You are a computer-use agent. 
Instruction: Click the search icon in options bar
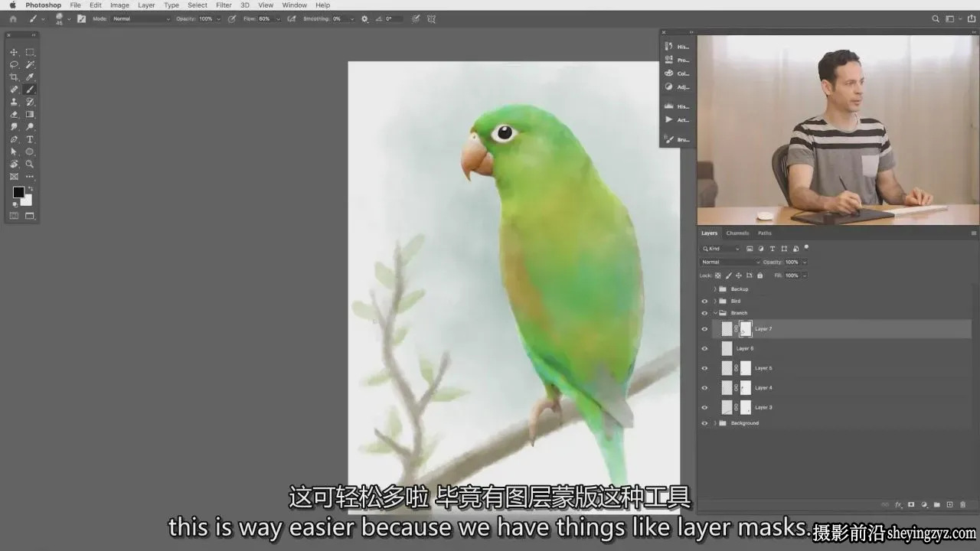935,18
